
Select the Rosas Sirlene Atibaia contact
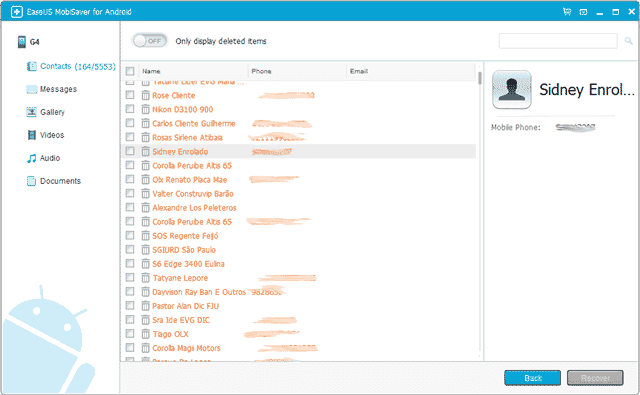coord(187,137)
